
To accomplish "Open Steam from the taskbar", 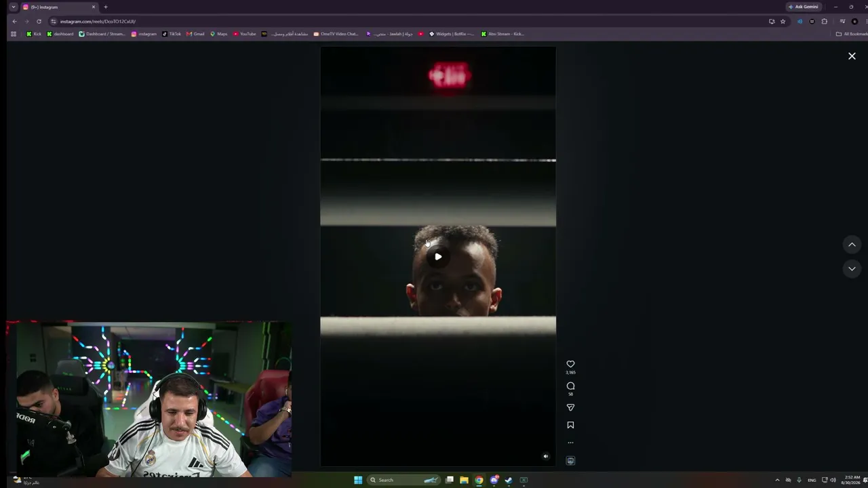I will (509, 480).
